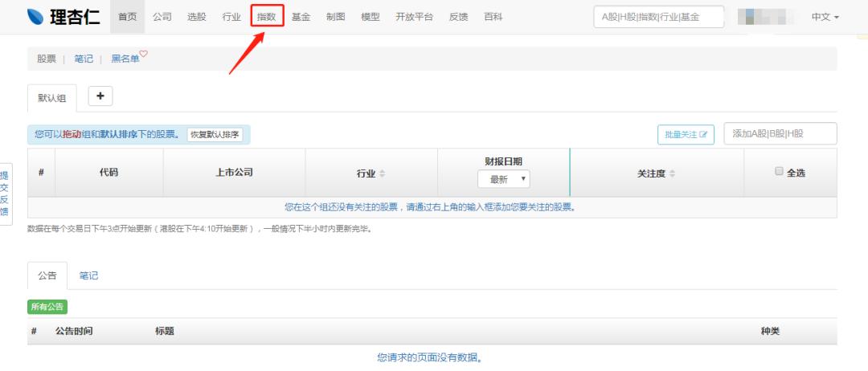Click the empty-group hint message in table
The image size is (868, 371).
point(431,207)
